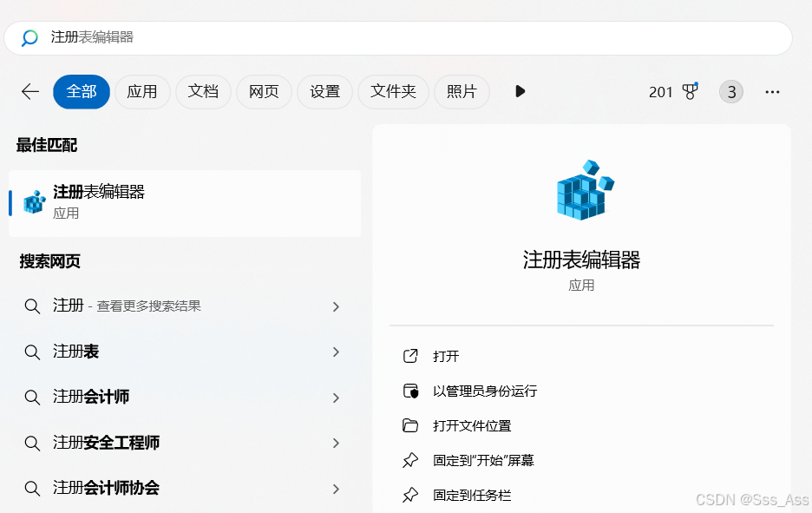
Task: Switch to the 设置 filter tab
Action: click(324, 92)
